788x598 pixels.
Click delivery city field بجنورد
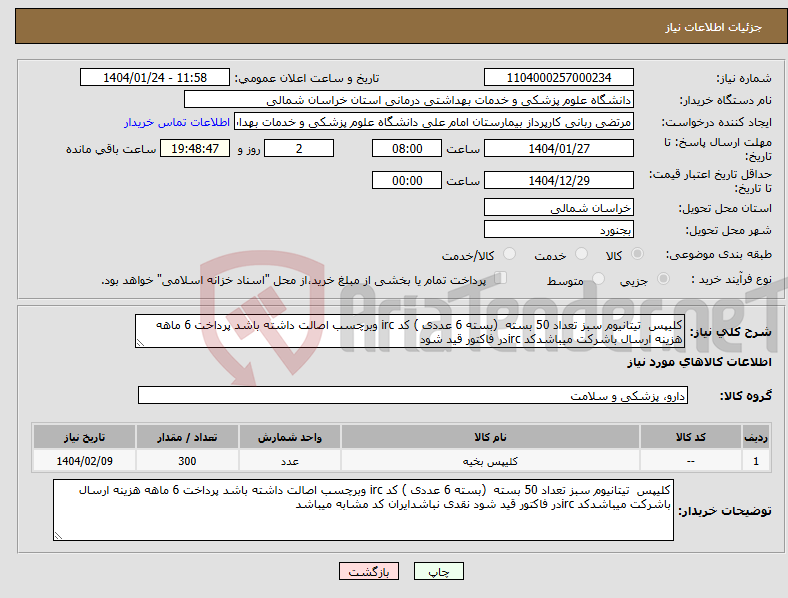pyautogui.click(x=558, y=230)
